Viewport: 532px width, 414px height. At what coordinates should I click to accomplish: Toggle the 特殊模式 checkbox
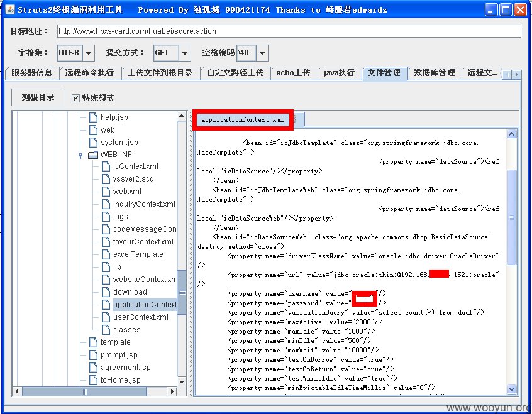coord(75,99)
